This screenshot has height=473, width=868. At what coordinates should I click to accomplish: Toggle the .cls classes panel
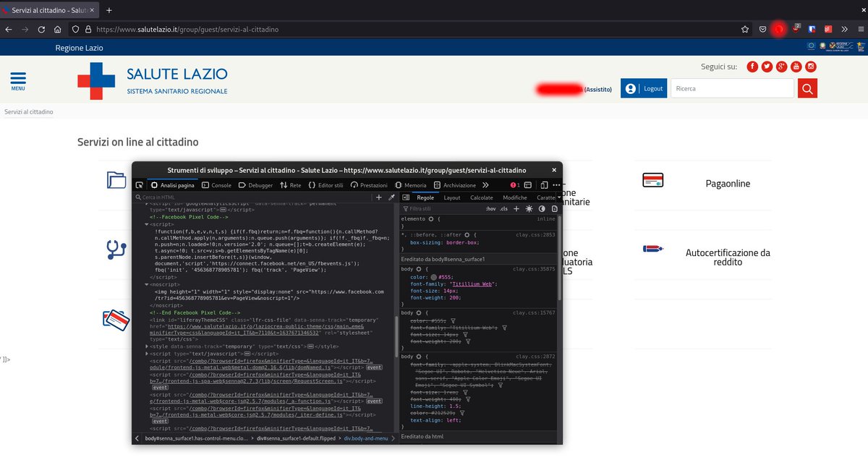504,208
